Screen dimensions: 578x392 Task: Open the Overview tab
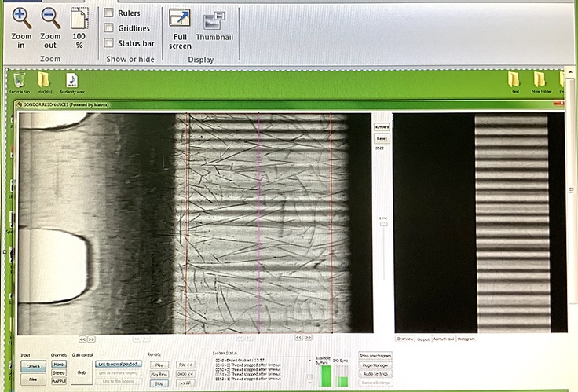[x=404, y=339]
